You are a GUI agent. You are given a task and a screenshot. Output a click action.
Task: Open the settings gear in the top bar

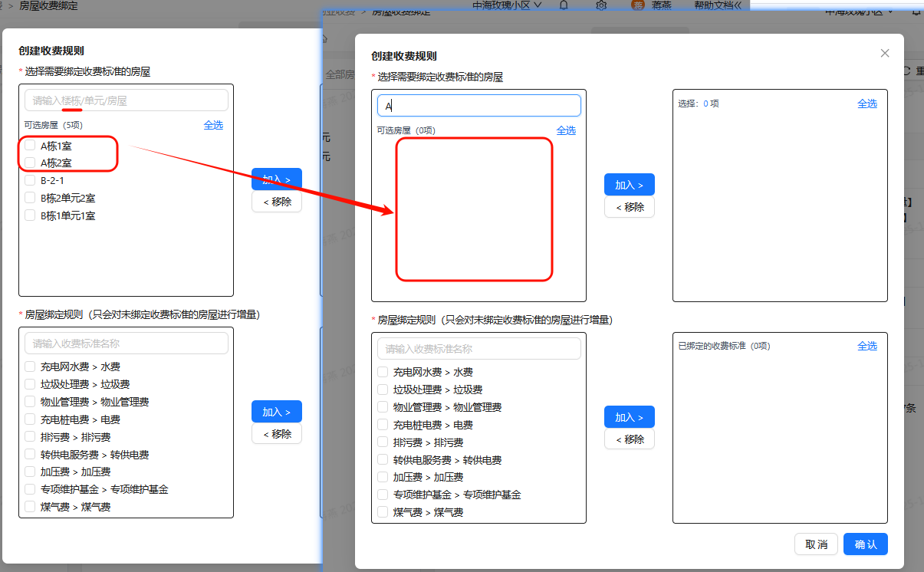pos(601,6)
